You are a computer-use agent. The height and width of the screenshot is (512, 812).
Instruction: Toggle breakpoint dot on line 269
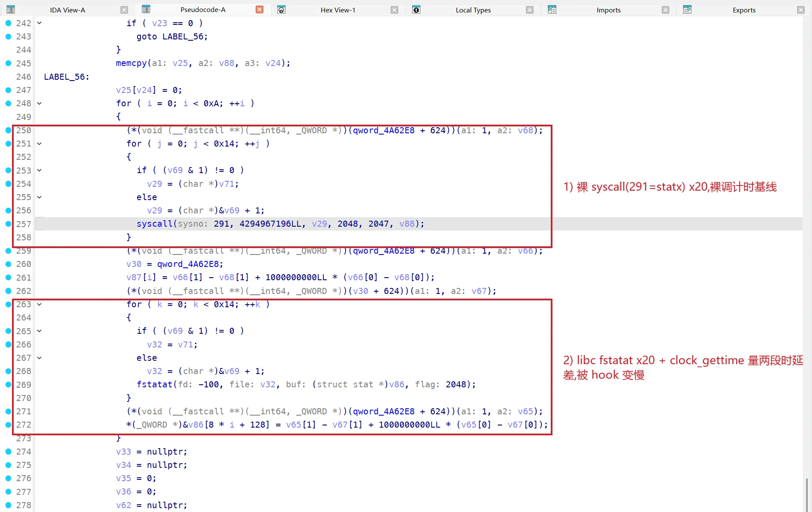pos(8,384)
